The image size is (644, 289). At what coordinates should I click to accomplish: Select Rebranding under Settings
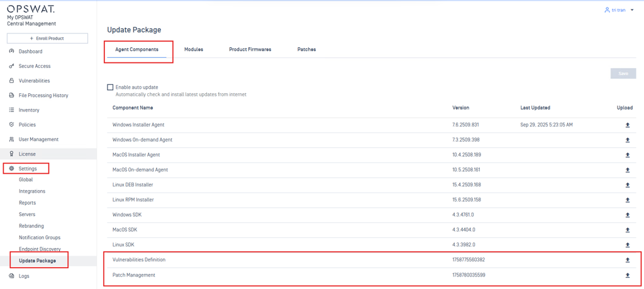(x=31, y=225)
